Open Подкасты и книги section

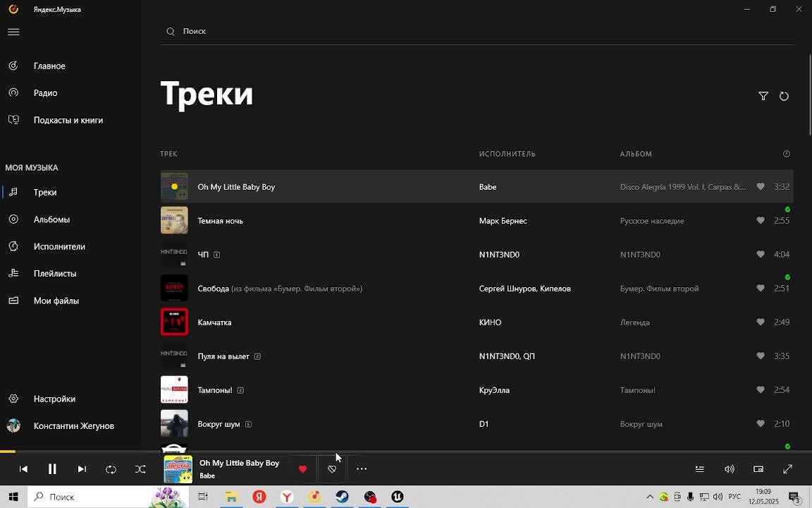pyautogui.click(x=68, y=120)
